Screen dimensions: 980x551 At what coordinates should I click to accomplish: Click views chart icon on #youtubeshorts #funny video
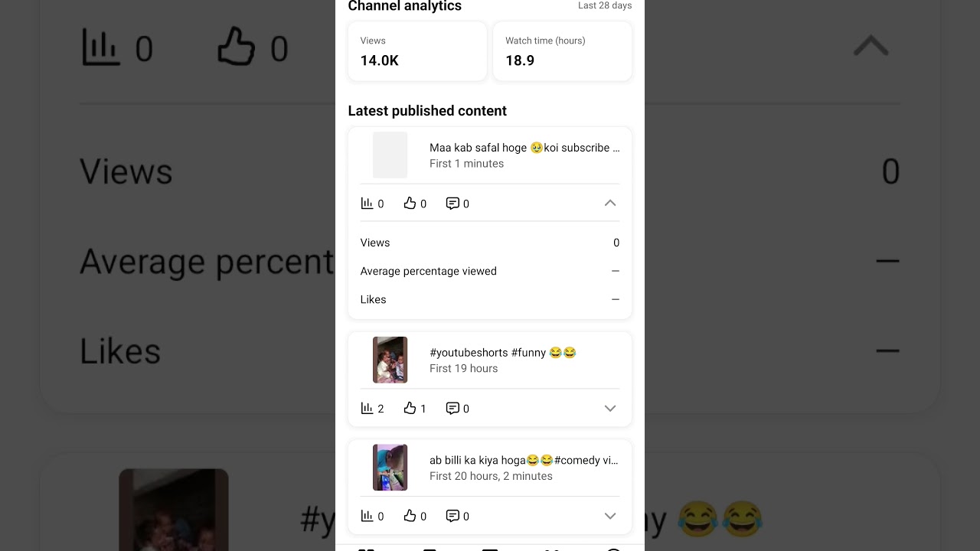[367, 409]
